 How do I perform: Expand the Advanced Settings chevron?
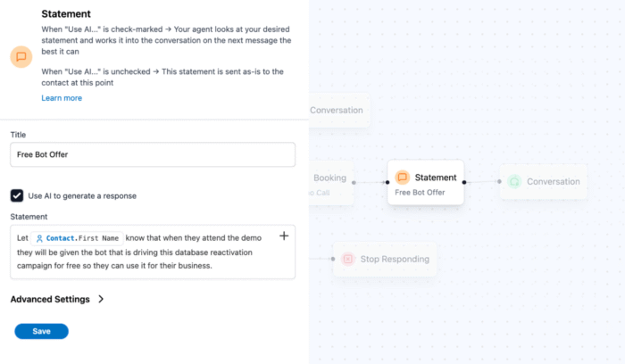101,299
